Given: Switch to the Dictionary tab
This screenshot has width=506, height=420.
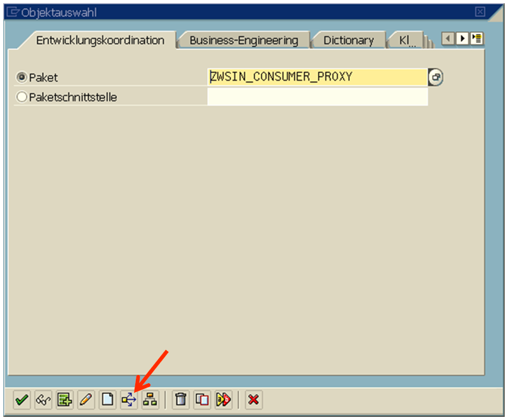Looking at the screenshot, I should point(349,40).
